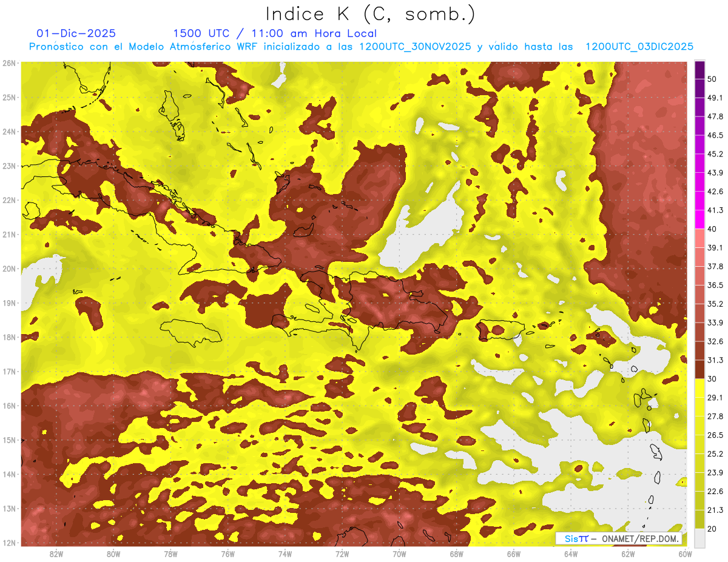Click the map title "Indice K (C, somb.)"

[370, 14]
